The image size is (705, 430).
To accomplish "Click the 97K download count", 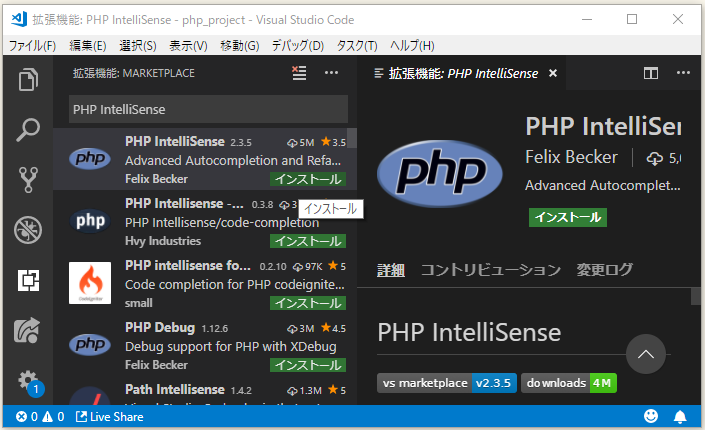I will point(308,267).
